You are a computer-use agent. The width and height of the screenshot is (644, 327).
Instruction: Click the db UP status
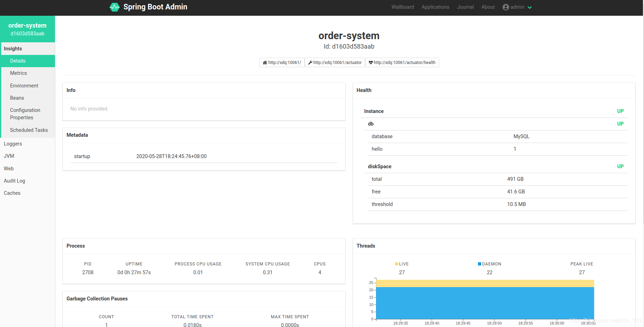(x=620, y=124)
